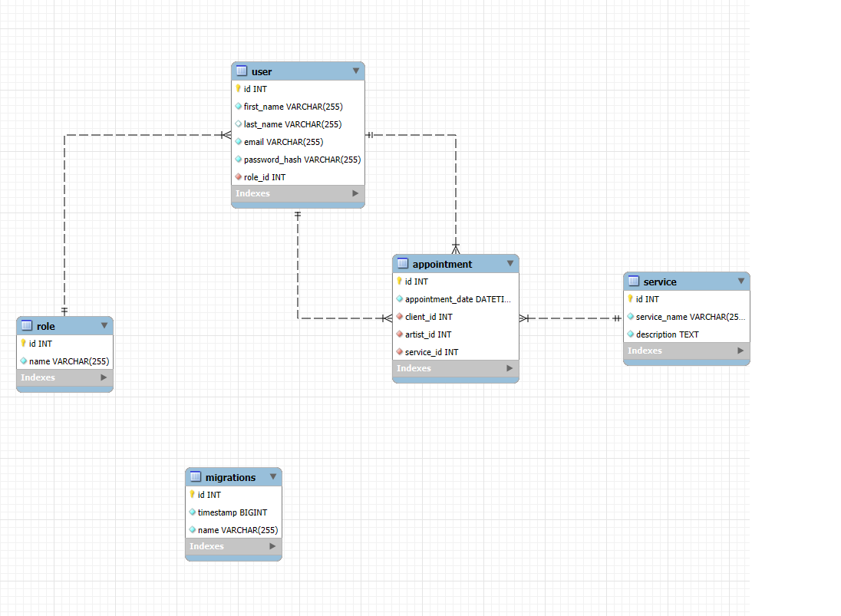Select the primary key icon in the service table
The image size is (841, 616).
click(x=631, y=299)
